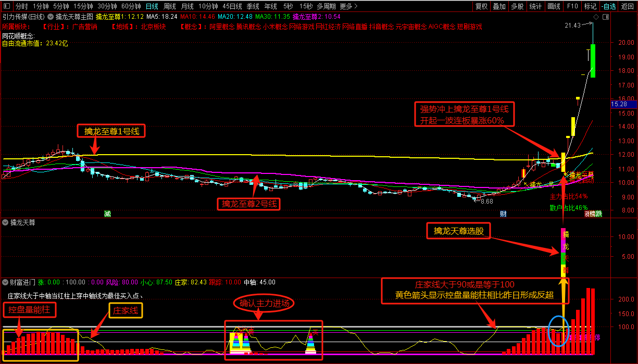638x364 pixels.
Task: Click the 8.68 low price label
Action: click(487, 201)
